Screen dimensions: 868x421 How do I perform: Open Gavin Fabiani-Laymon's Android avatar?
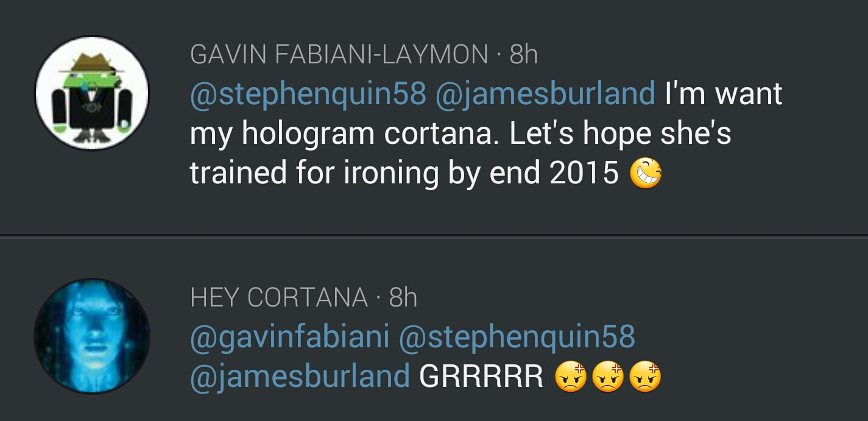pyautogui.click(x=91, y=93)
